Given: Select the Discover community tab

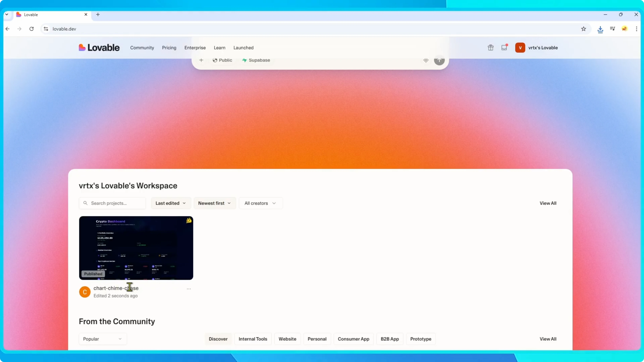Looking at the screenshot, I should click(x=218, y=339).
